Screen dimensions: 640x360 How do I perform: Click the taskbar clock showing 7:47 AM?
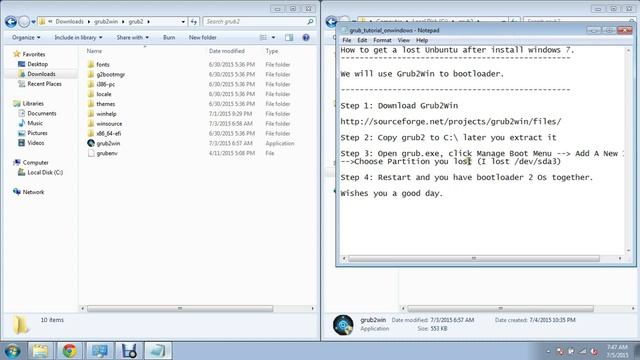617,351
